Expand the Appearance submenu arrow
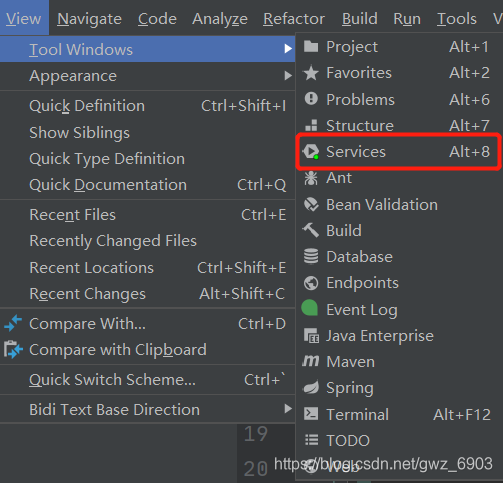 click(288, 76)
